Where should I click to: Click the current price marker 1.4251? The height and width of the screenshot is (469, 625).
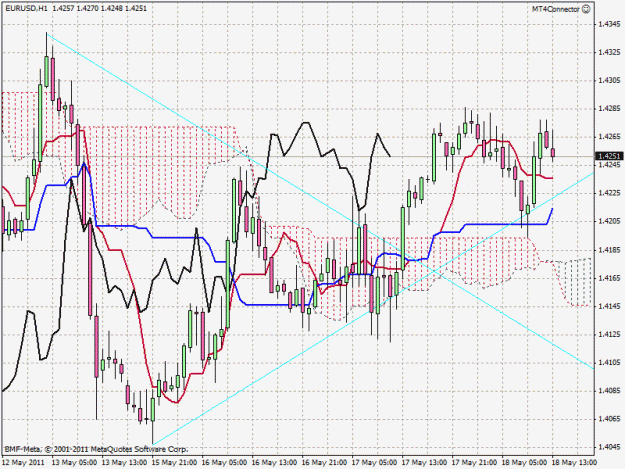[x=609, y=156]
